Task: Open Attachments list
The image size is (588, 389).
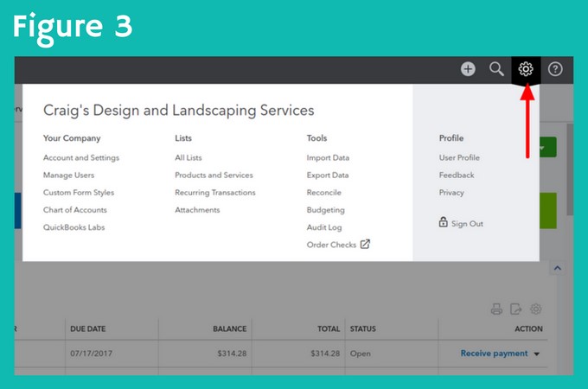Action: 197,210
